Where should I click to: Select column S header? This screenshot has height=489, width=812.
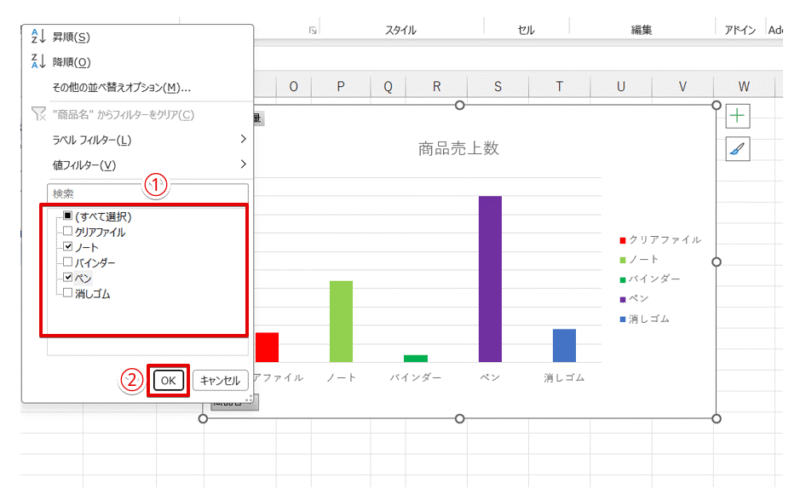point(498,87)
